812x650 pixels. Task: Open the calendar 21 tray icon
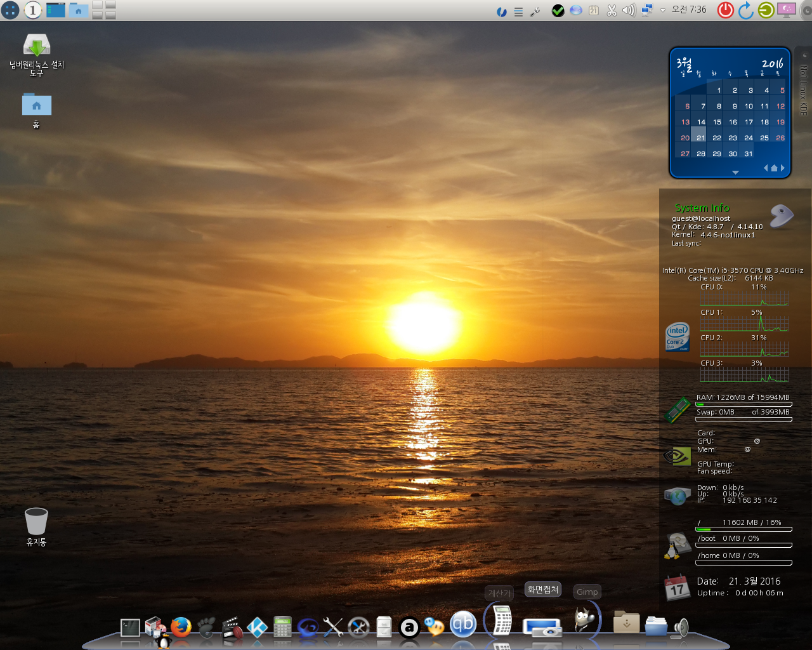(x=594, y=10)
